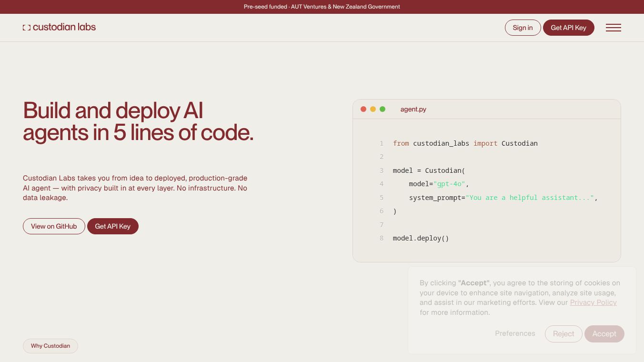Reject cookies in the consent banner
The width and height of the screenshot is (644, 362).
(x=563, y=334)
